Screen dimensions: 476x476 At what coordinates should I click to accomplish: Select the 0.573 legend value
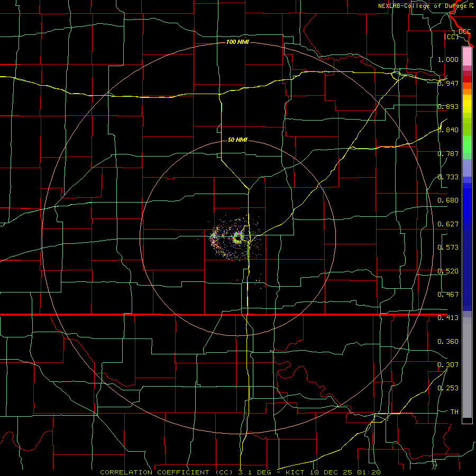pyautogui.click(x=448, y=248)
